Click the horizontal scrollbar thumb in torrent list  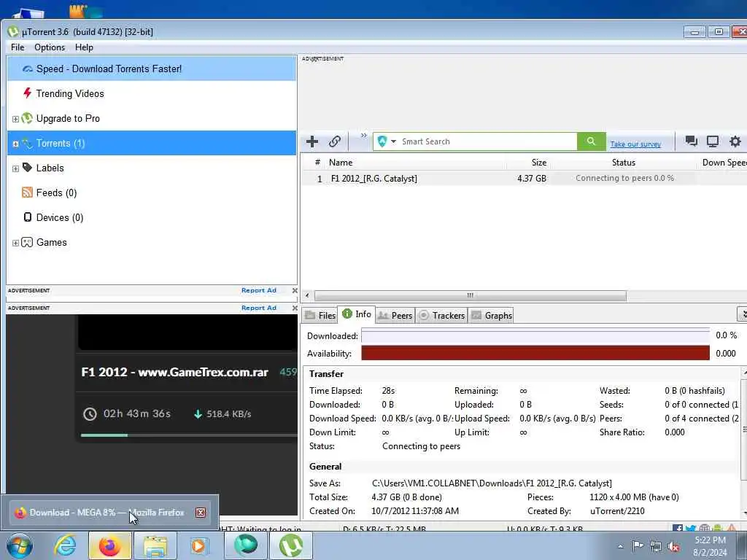point(470,296)
